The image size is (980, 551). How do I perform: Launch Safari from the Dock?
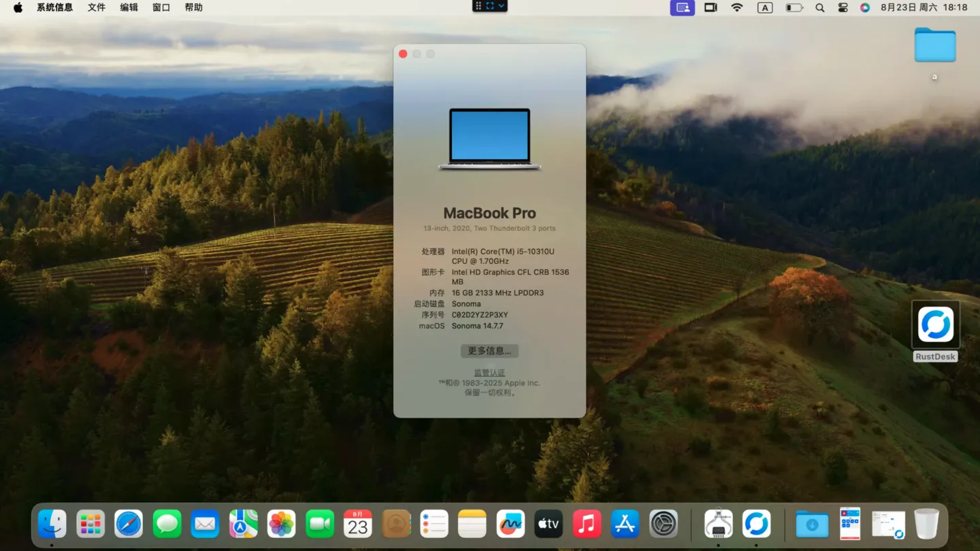pos(129,524)
